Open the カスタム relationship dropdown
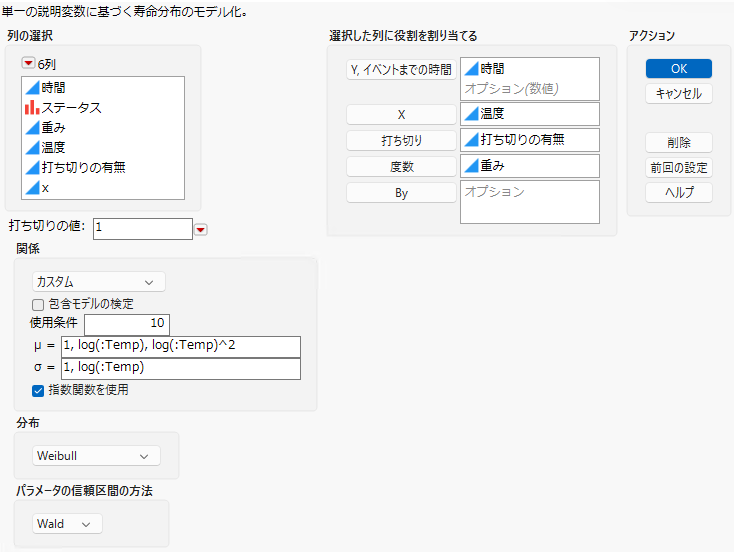Screen dimensions: 734x552 tap(99, 282)
